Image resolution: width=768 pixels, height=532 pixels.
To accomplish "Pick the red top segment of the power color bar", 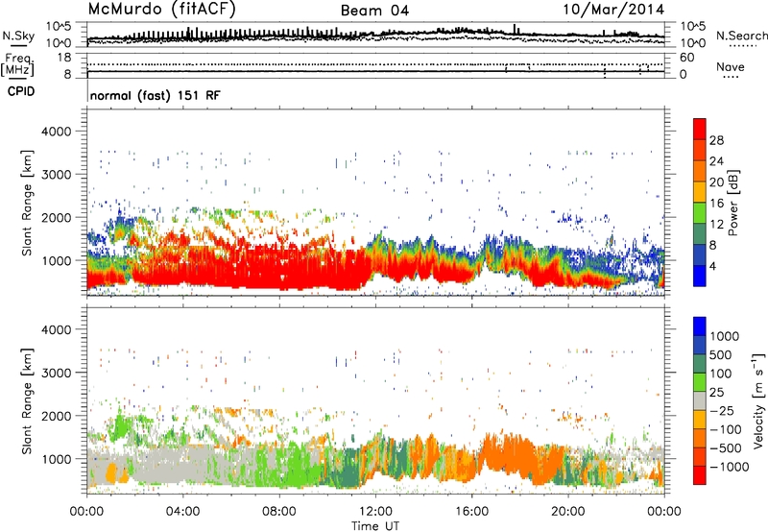I will pos(700,129).
